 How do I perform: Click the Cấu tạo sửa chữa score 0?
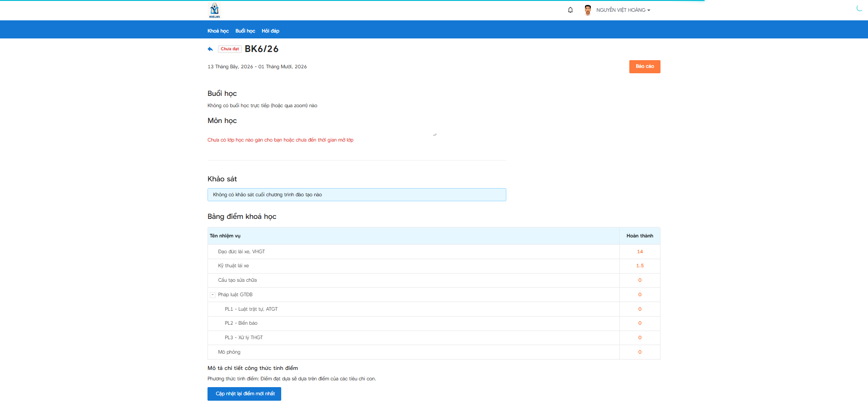coord(640,280)
